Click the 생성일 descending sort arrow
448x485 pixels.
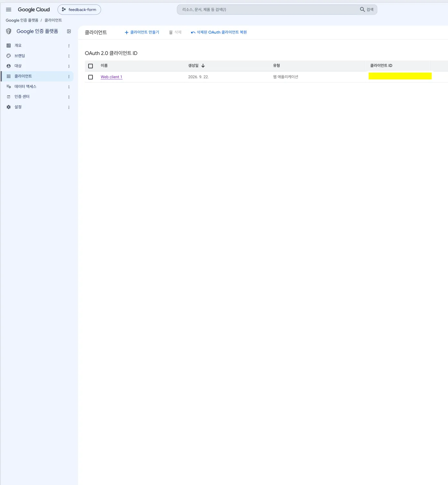click(x=203, y=66)
